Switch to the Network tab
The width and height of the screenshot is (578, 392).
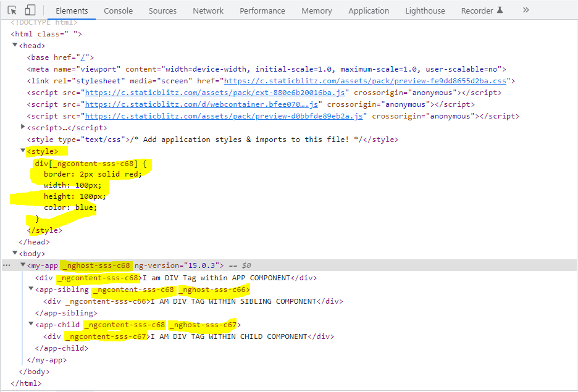(x=208, y=10)
